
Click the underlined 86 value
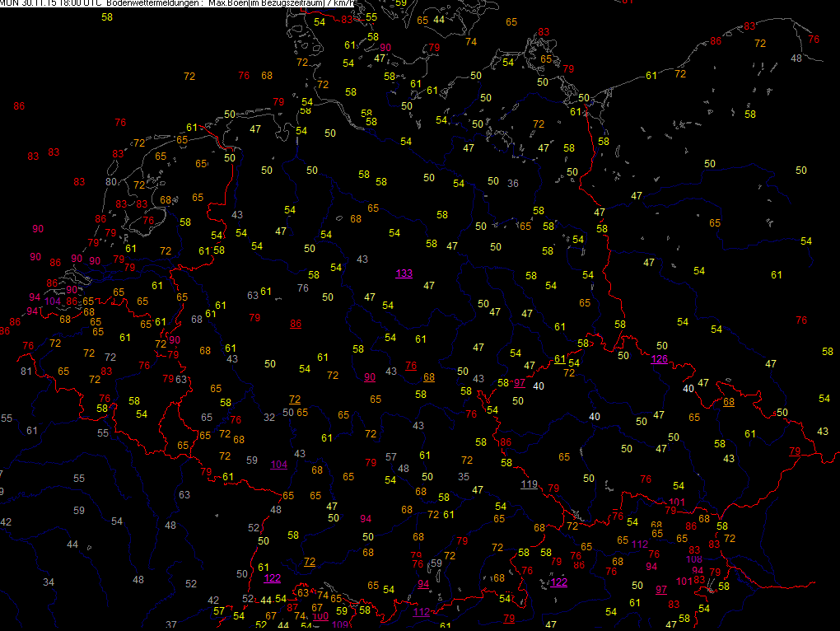point(296,324)
